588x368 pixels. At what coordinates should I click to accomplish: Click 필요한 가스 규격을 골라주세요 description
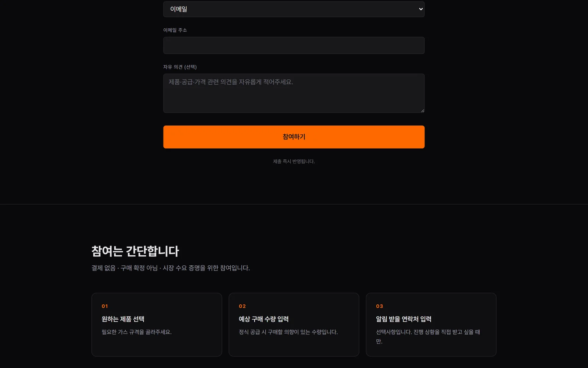[x=136, y=332]
